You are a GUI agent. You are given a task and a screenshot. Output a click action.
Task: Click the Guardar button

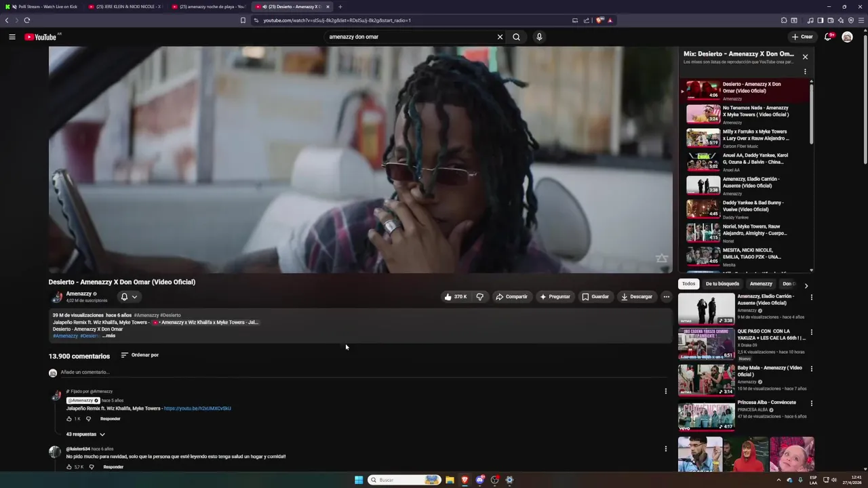(x=595, y=296)
